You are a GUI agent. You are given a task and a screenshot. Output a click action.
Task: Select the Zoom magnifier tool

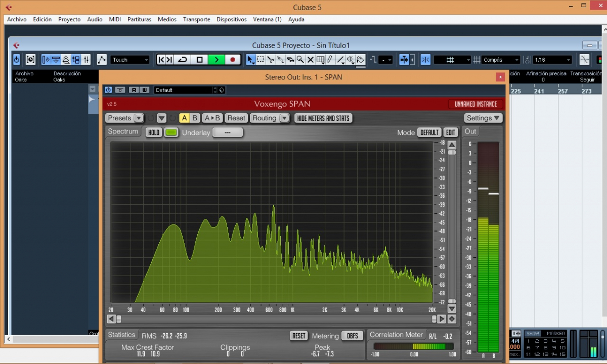(300, 60)
